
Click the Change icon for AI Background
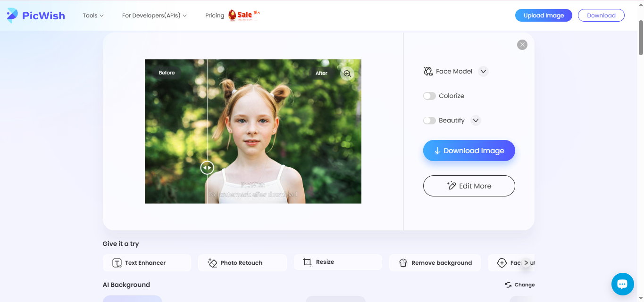pyautogui.click(x=508, y=285)
